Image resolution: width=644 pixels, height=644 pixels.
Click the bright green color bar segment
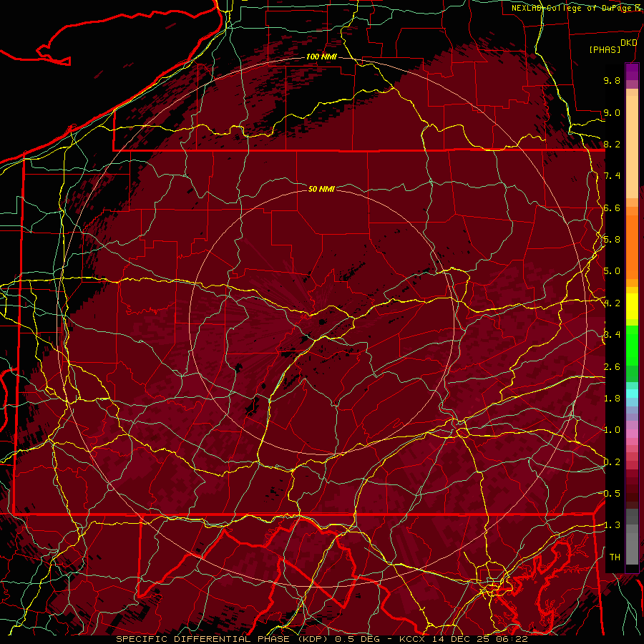coord(632,345)
